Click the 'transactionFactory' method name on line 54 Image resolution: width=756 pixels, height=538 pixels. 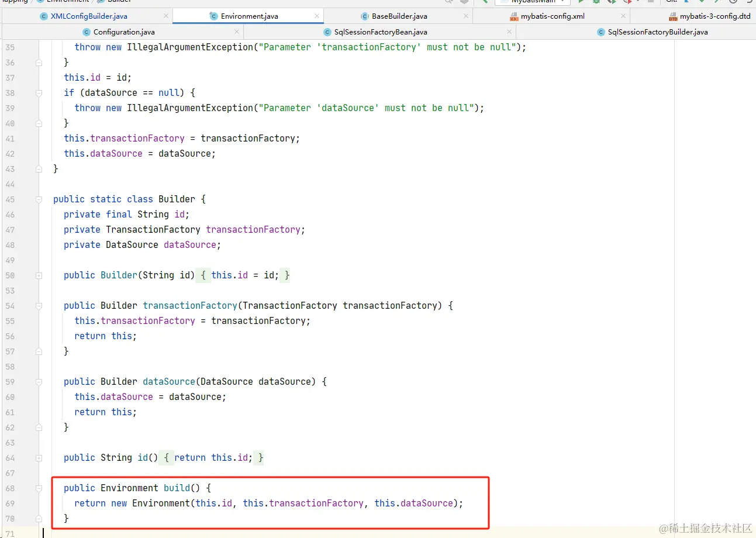tap(190, 305)
